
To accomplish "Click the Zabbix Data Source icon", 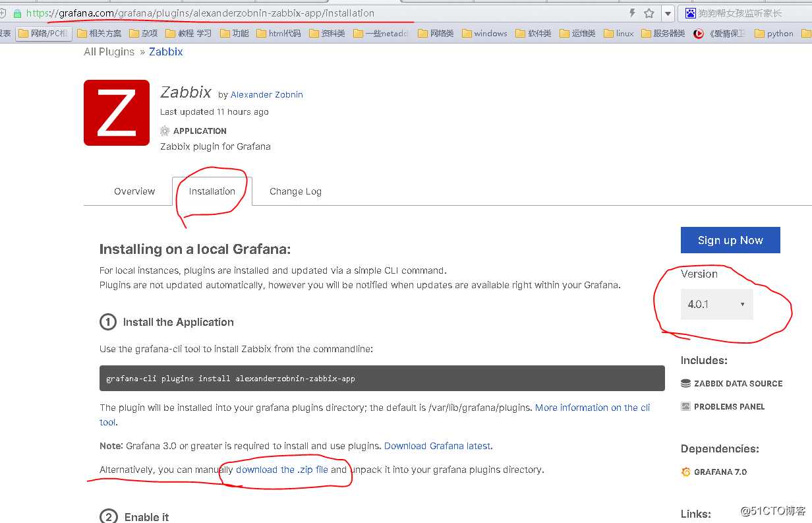I will (685, 383).
